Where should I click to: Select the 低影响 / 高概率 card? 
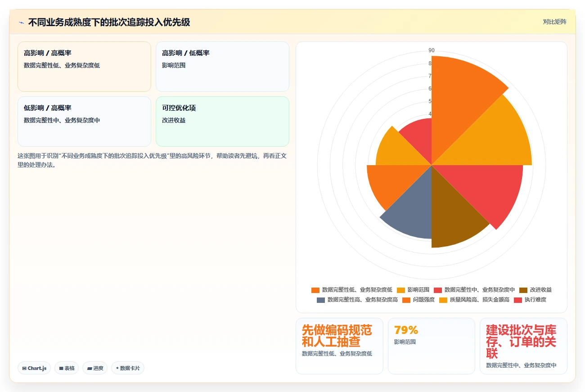click(84, 122)
